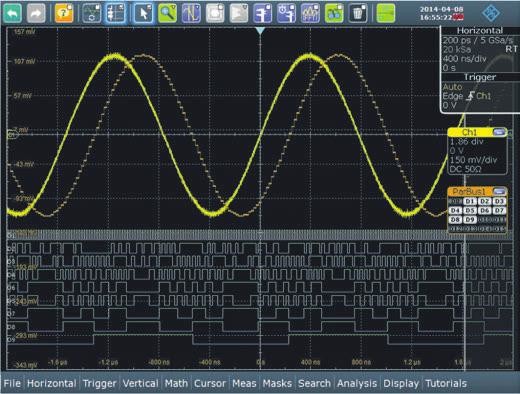Open the Vertical menu
This screenshot has height=394, width=520.
click(x=140, y=383)
